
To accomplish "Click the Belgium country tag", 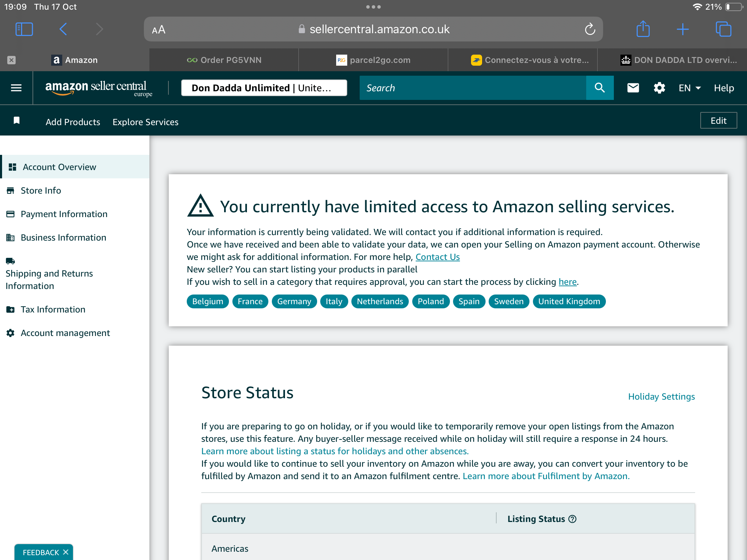I will (x=208, y=301).
